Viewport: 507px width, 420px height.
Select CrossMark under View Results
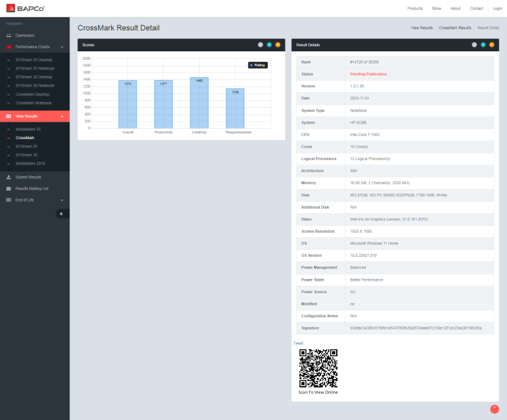pyautogui.click(x=25, y=138)
